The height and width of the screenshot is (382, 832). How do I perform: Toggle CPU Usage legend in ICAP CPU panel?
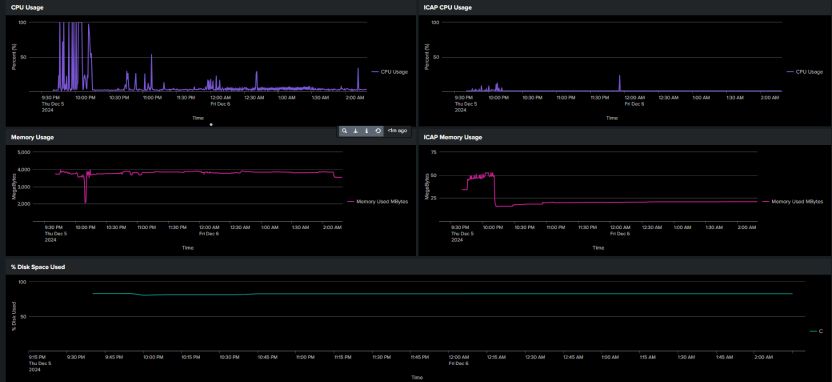coord(804,72)
